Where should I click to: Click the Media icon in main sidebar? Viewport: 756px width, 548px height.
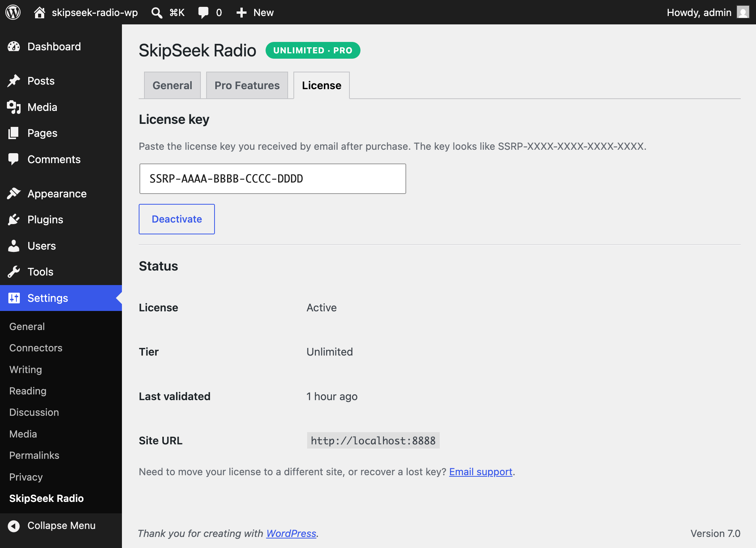coord(14,107)
